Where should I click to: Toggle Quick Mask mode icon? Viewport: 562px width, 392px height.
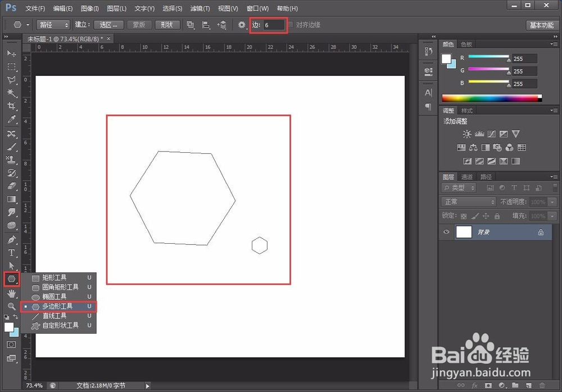click(x=11, y=345)
